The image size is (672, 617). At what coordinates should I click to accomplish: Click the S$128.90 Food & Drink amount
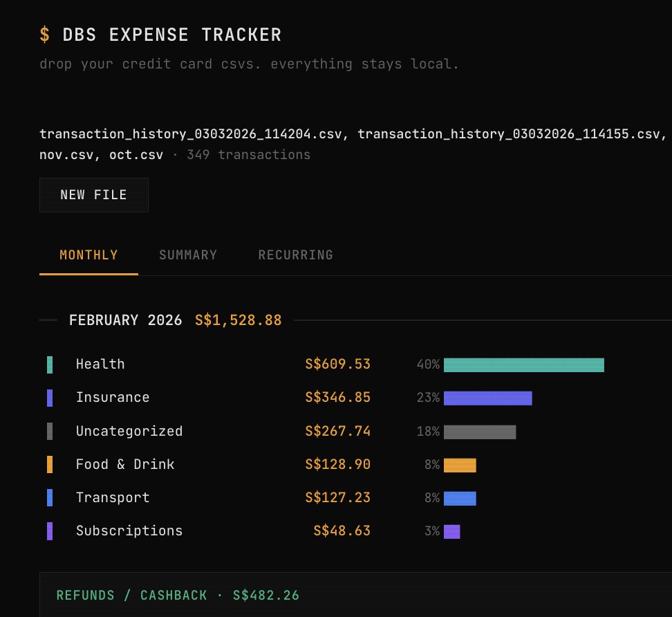click(x=337, y=465)
